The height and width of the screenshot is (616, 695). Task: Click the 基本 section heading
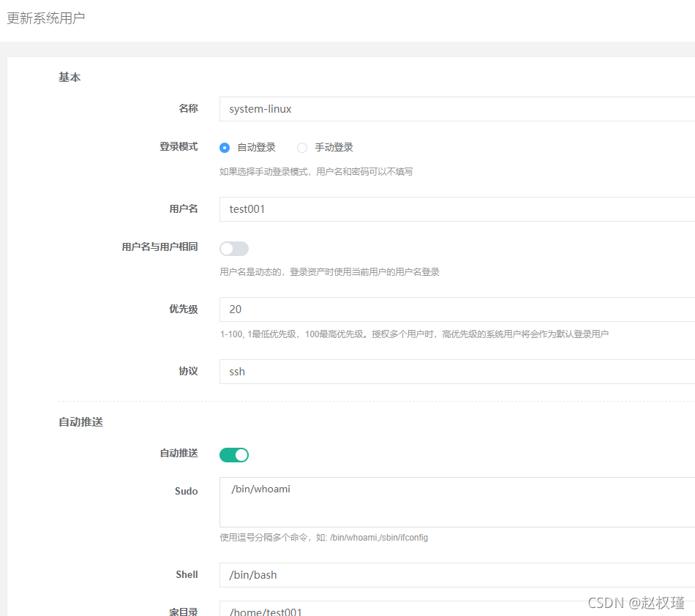click(69, 77)
